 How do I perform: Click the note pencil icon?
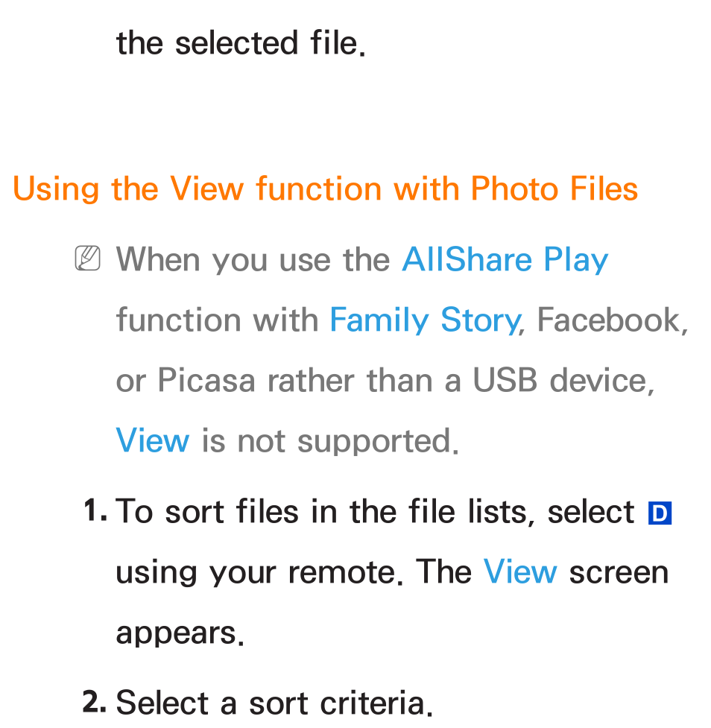(87, 258)
